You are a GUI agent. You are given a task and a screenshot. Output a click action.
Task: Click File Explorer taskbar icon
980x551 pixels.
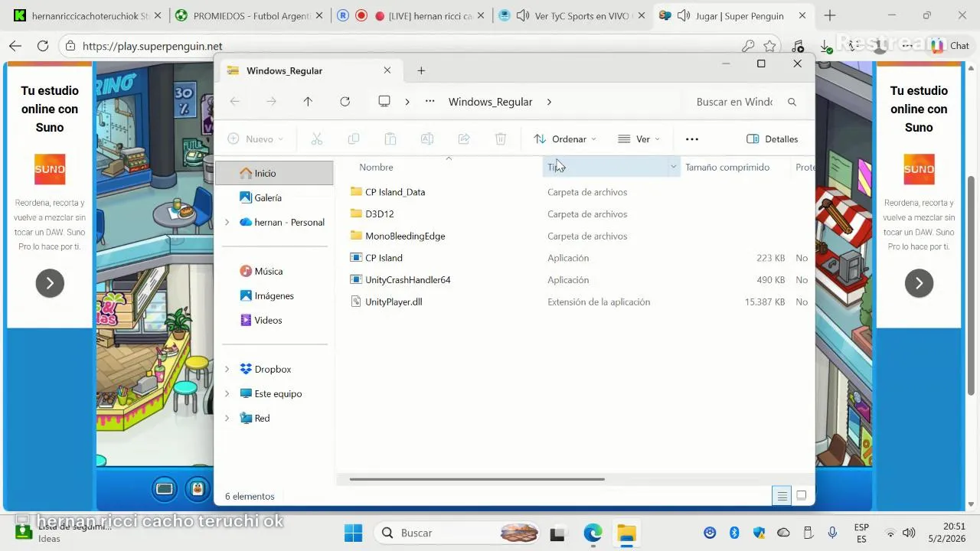[626, 533]
